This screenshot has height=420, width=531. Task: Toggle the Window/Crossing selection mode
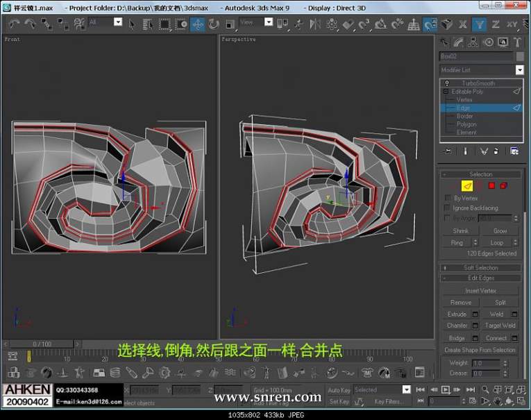[x=181, y=24]
